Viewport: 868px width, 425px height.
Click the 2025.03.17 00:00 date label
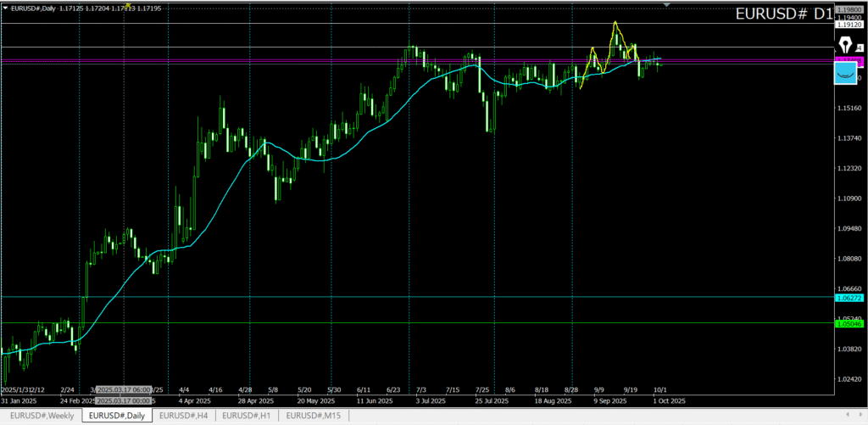(123, 400)
